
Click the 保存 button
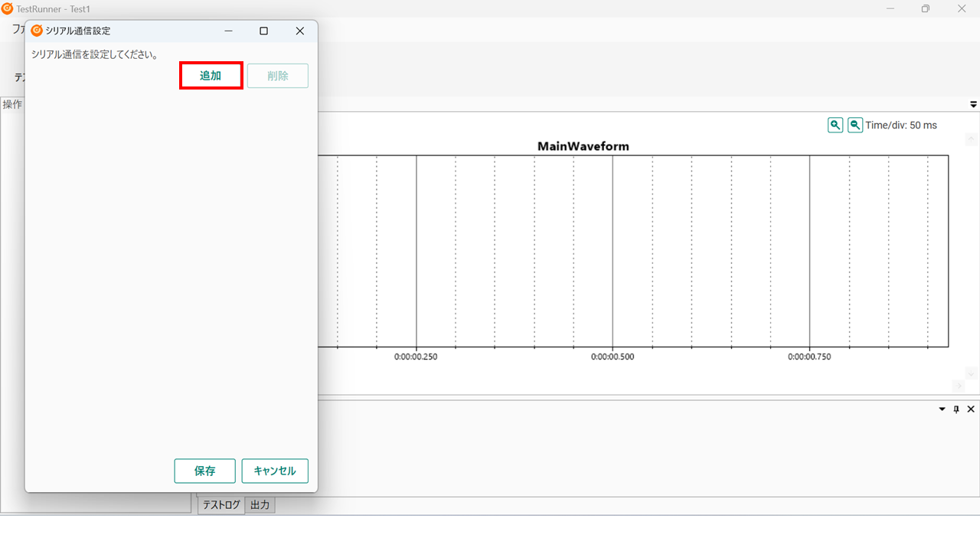coord(204,471)
